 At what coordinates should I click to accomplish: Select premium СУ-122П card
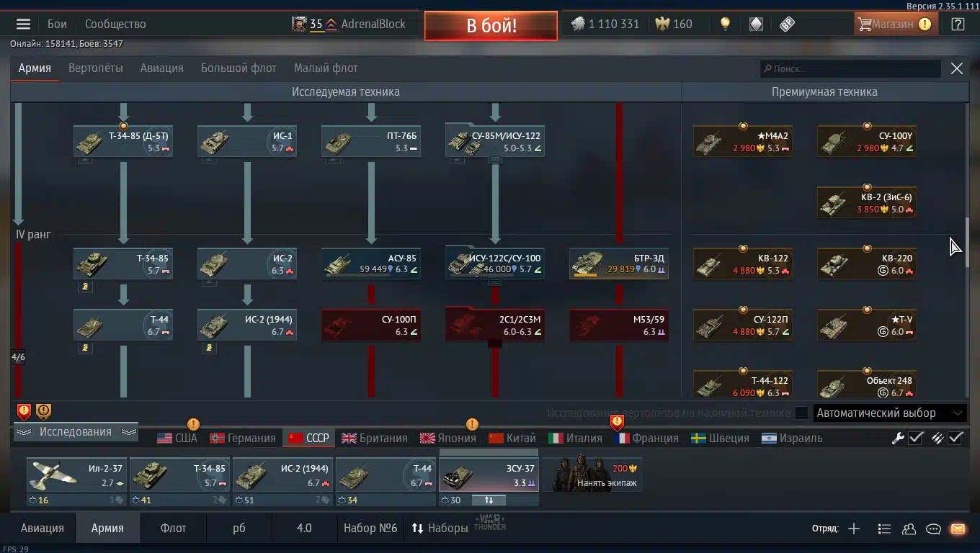point(743,325)
